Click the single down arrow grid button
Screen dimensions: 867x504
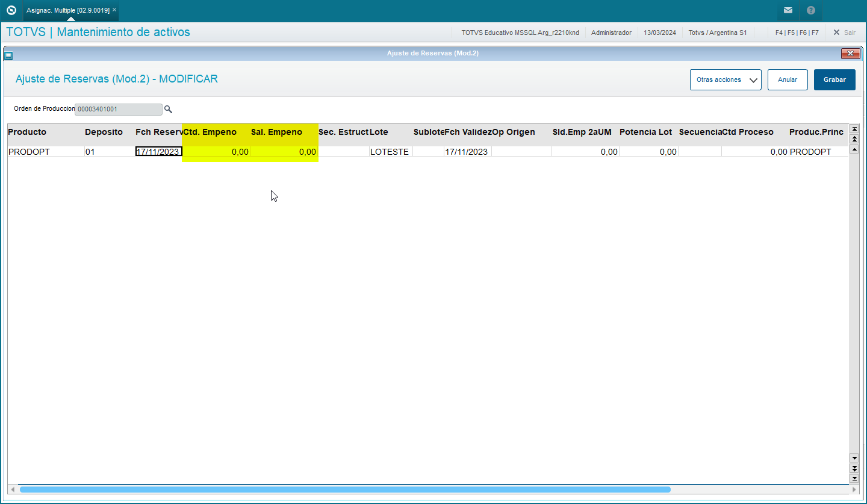[x=854, y=458]
